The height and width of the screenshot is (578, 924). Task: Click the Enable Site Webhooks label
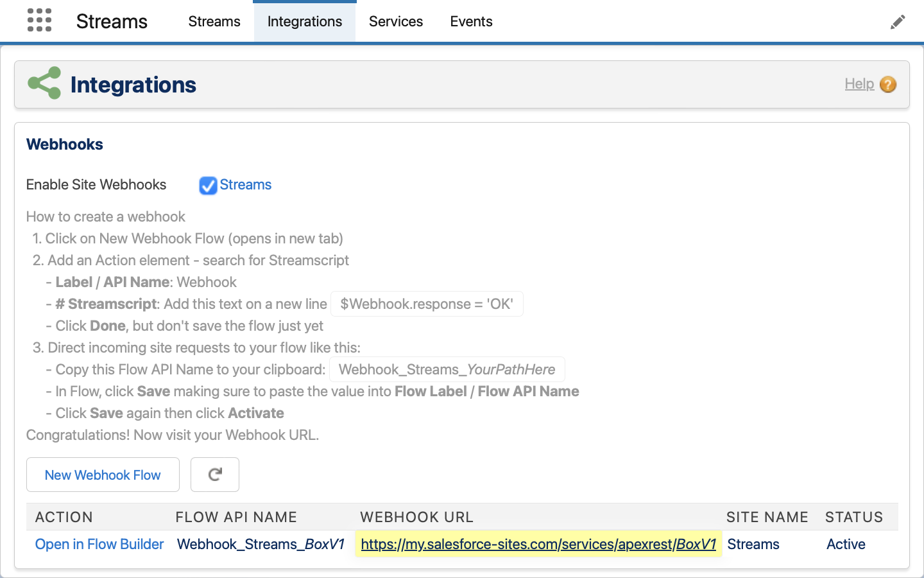[x=96, y=184]
